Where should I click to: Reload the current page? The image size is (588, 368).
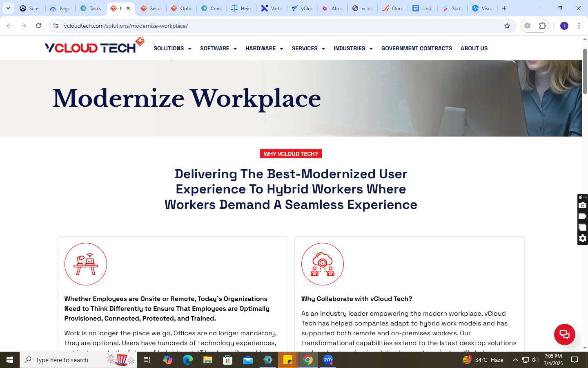point(38,26)
